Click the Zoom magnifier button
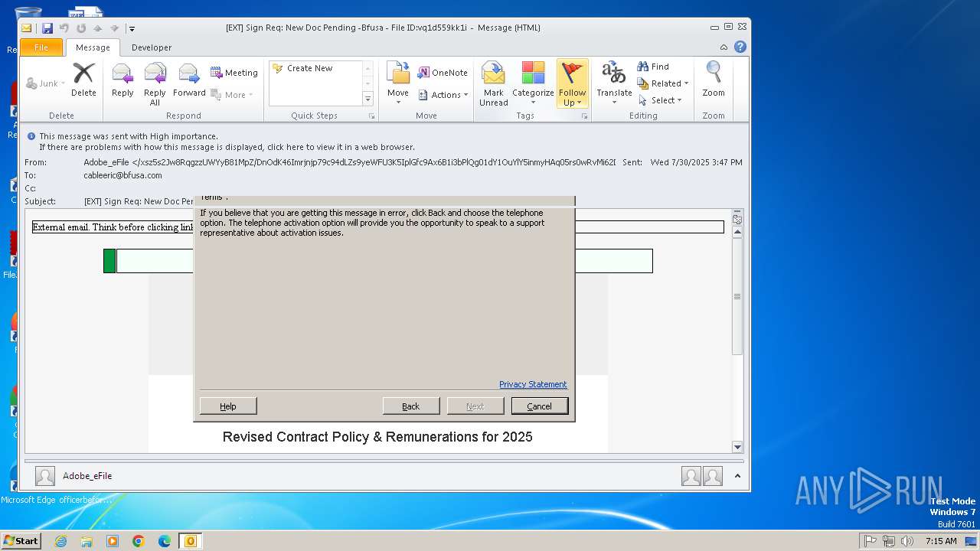980x551 pixels. coord(714,80)
